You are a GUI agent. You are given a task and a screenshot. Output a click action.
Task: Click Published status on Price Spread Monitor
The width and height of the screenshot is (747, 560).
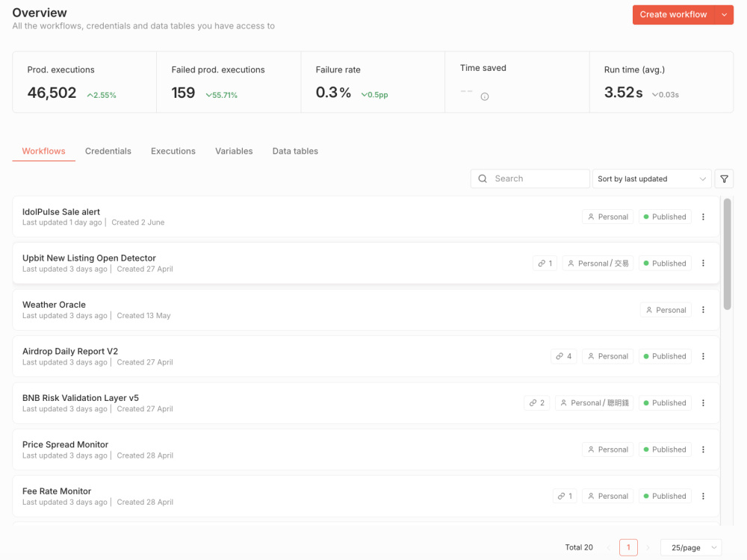tap(665, 449)
